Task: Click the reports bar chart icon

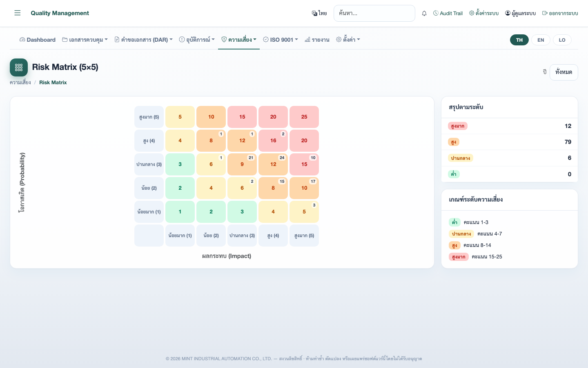Action: click(307, 40)
